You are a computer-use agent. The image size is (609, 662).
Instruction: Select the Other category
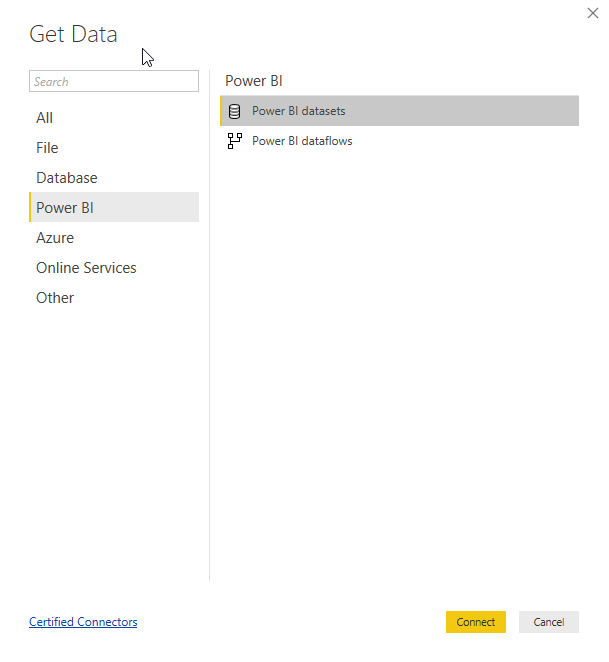coord(114,298)
